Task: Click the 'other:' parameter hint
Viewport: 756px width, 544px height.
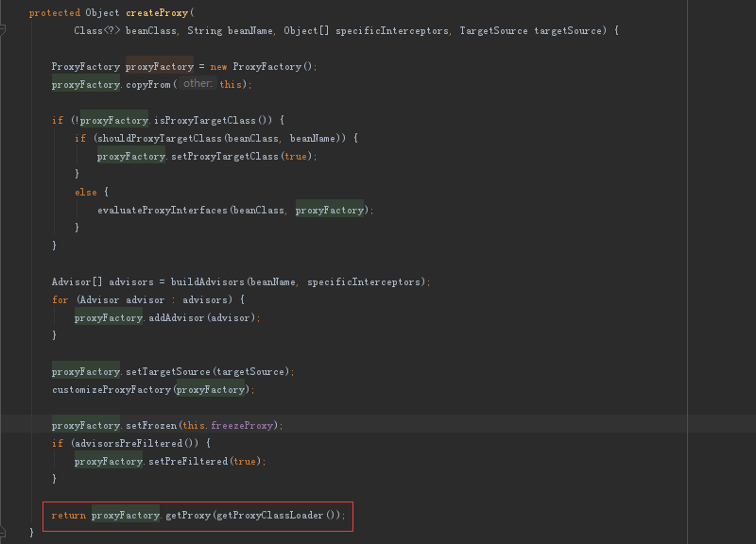Action: click(x=198, y=83)
